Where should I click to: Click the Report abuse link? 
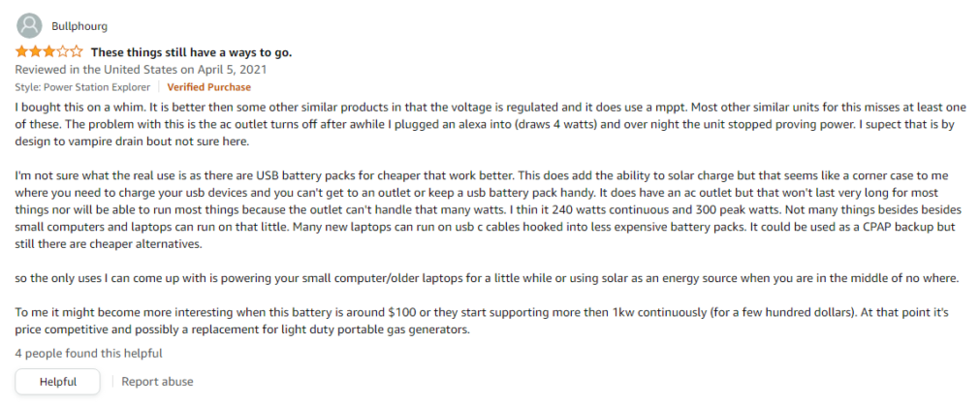coord(157,382)
